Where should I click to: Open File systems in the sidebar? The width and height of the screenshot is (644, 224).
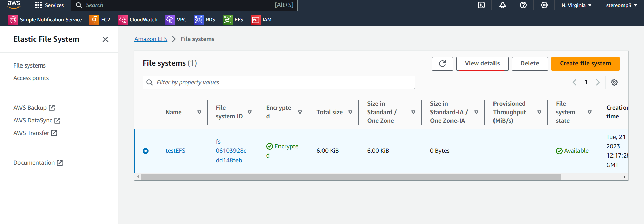pyautogui.click(x=30, y=65)
